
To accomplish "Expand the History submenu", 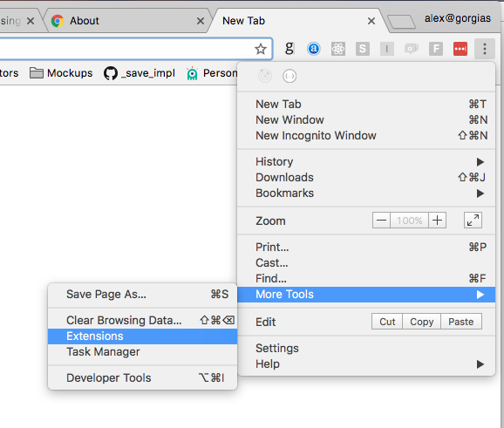I will [x=366, y=161].
